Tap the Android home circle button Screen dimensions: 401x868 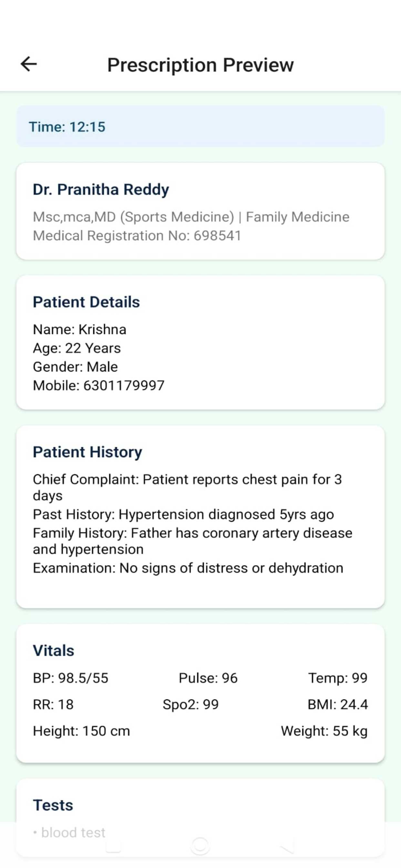(x=200, y=845)
